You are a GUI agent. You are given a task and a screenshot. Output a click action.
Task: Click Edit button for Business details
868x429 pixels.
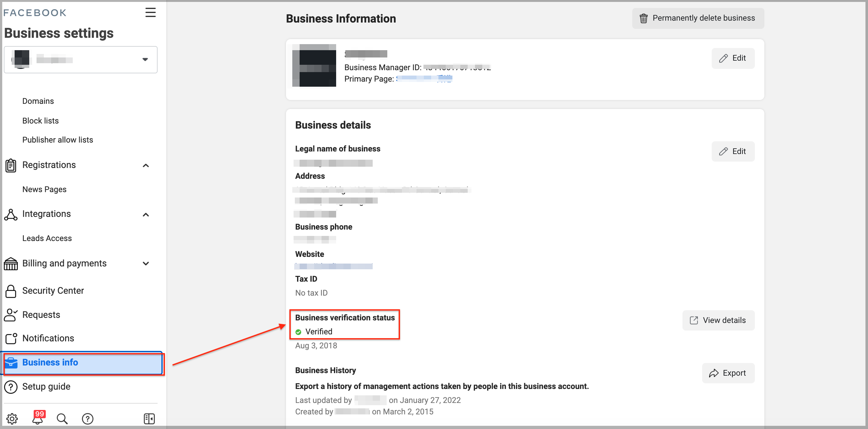pyautogui.click(x=733, y=151)
